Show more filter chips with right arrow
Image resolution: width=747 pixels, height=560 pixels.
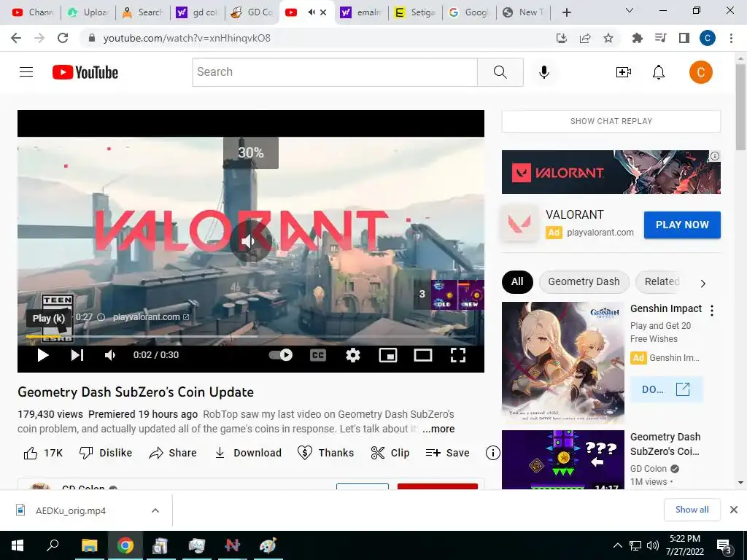click(703, 284)
